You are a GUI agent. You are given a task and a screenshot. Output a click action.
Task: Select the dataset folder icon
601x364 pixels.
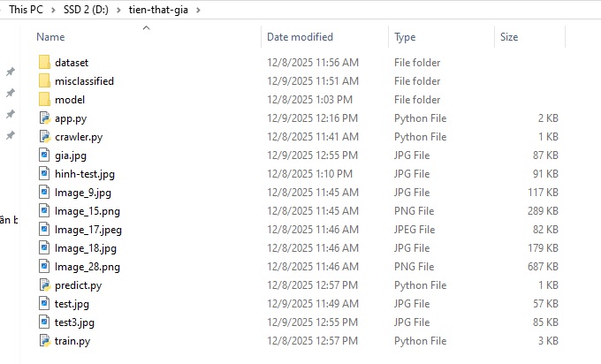click(45, 63)
